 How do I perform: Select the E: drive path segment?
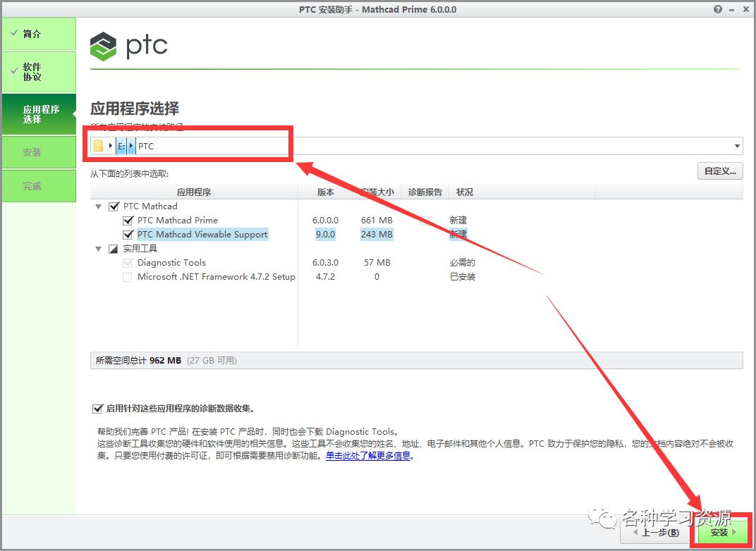(121, 146)
